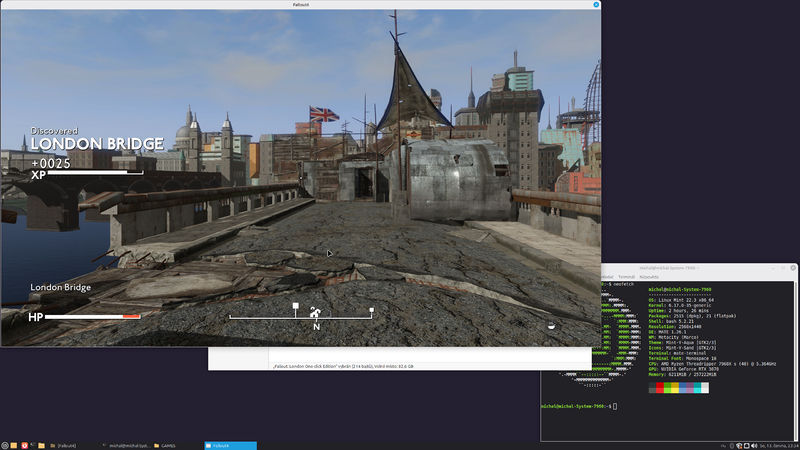Image resolution: width=800 pixels, height=450 pixels.
Task: Open the volume control in the system tray
Action: 754,446
